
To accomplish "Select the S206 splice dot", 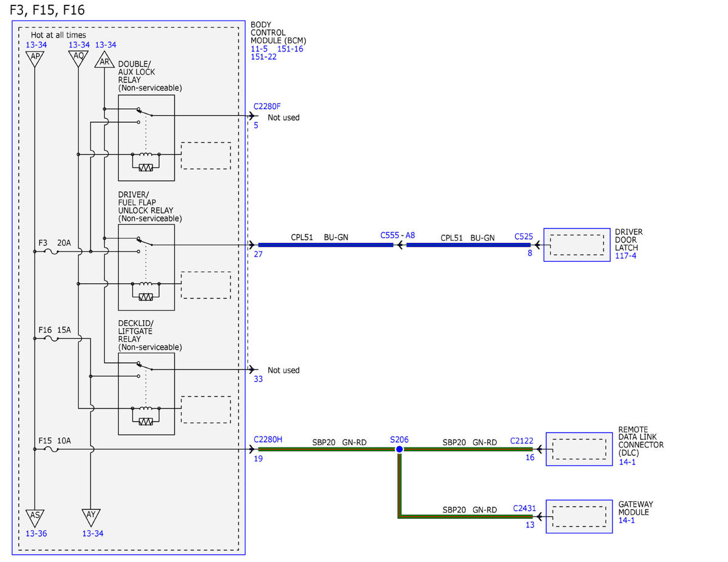I will (399, 449).
